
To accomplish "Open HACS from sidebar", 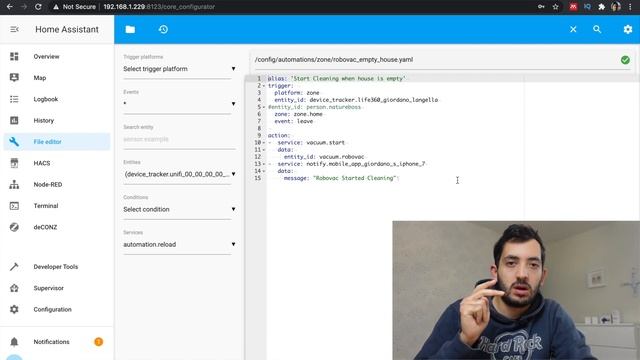I will tap(42, 163).
